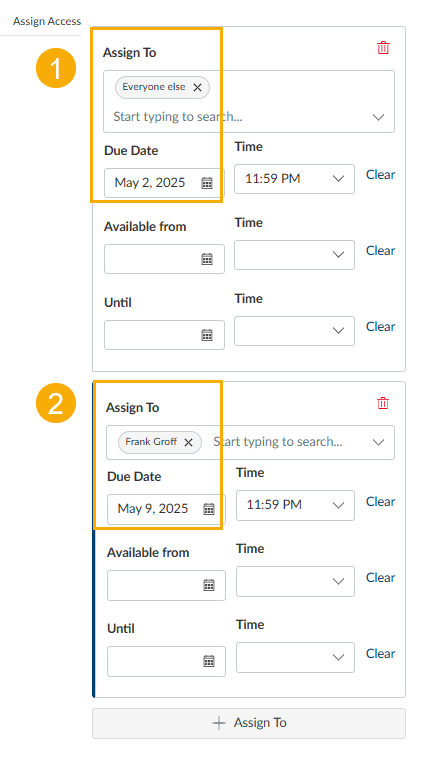The width and height of the screenshot is (424, 757).
Task: Clear the May 2, 2025 due date
Action: pos(381,175)
